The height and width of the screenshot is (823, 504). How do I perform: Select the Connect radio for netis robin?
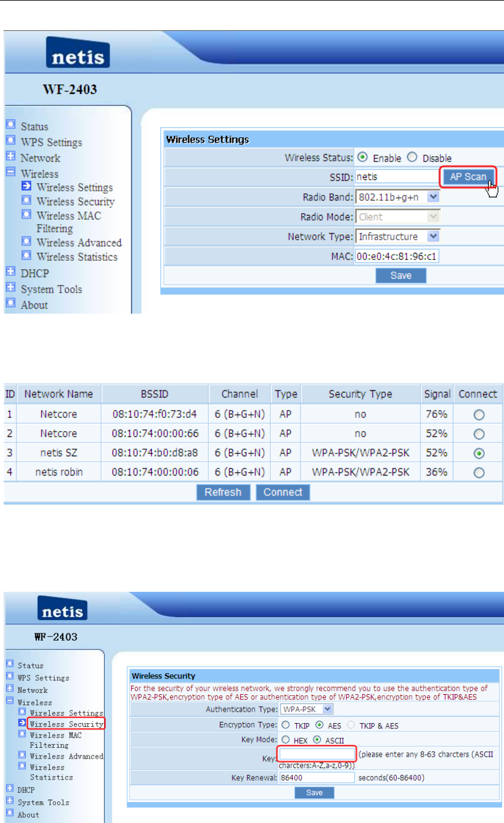click(x=479, y=473)
